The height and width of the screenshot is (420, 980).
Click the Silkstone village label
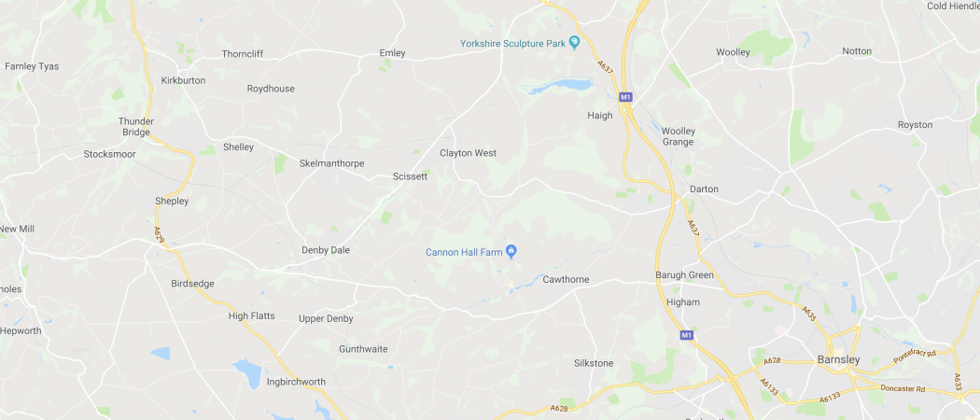[x=594, y=363]
